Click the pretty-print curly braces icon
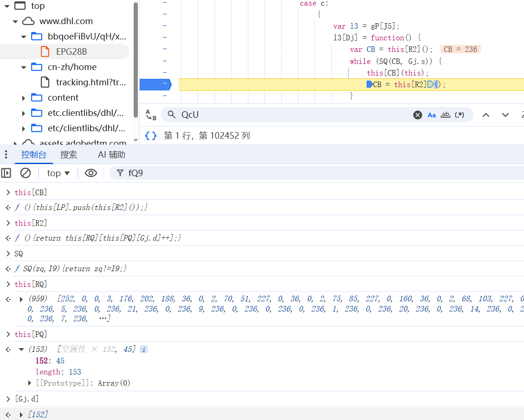 [x=151, y=135]
